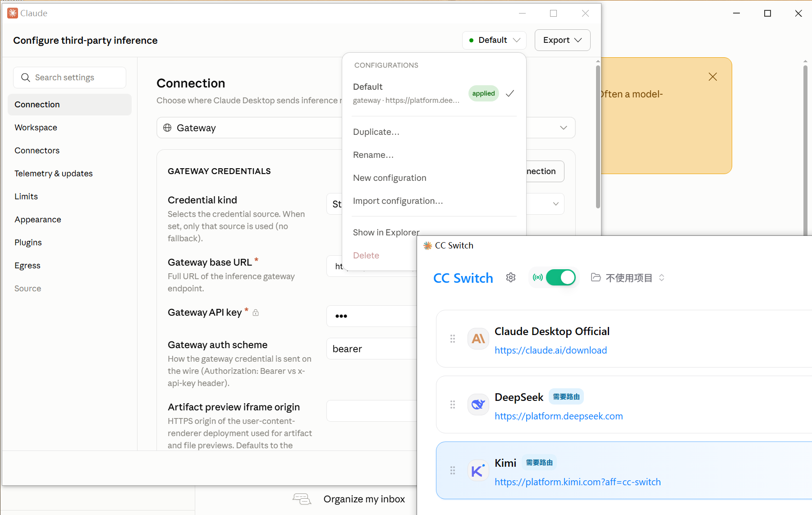Dismiss the orange notice with its X

712,77
